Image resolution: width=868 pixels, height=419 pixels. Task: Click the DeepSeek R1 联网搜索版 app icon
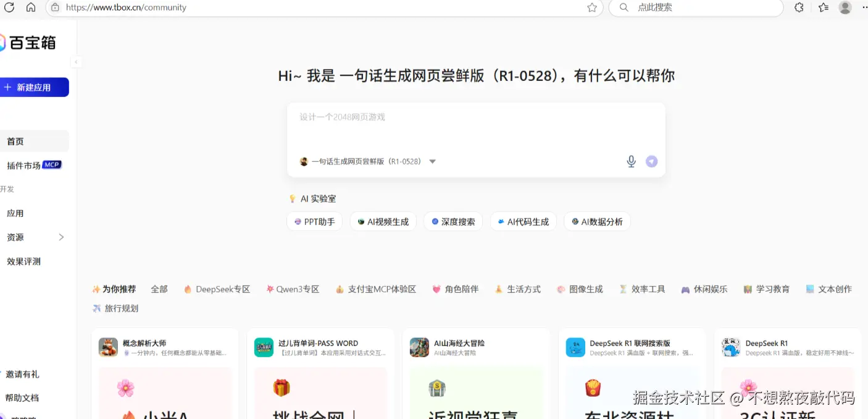(x=575, y=347)
